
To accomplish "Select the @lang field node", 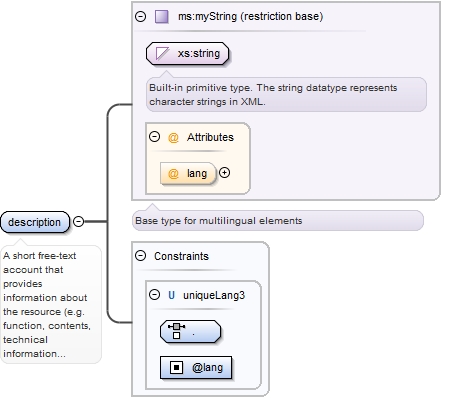I will tap(196, 368).
